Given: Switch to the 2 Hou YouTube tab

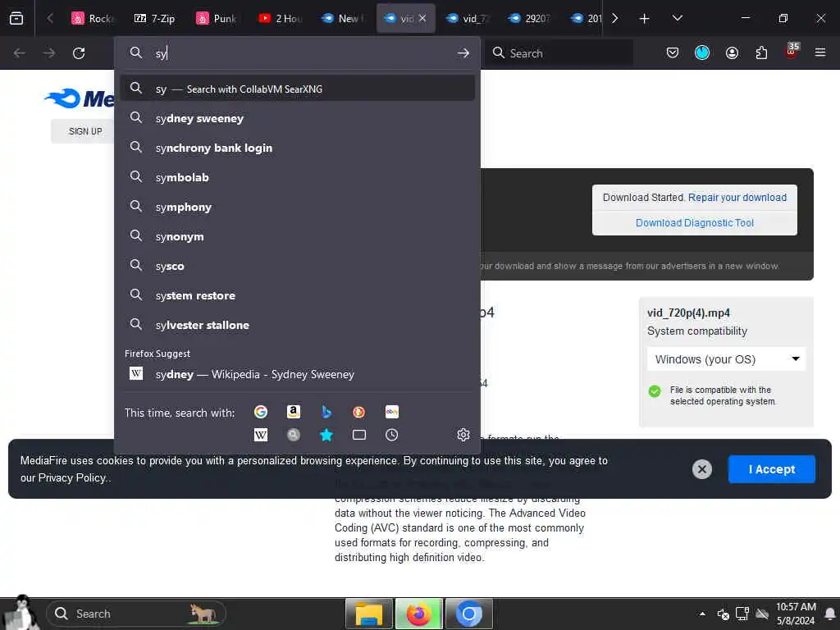Looking at the screenshot, I should pos(279,19).
